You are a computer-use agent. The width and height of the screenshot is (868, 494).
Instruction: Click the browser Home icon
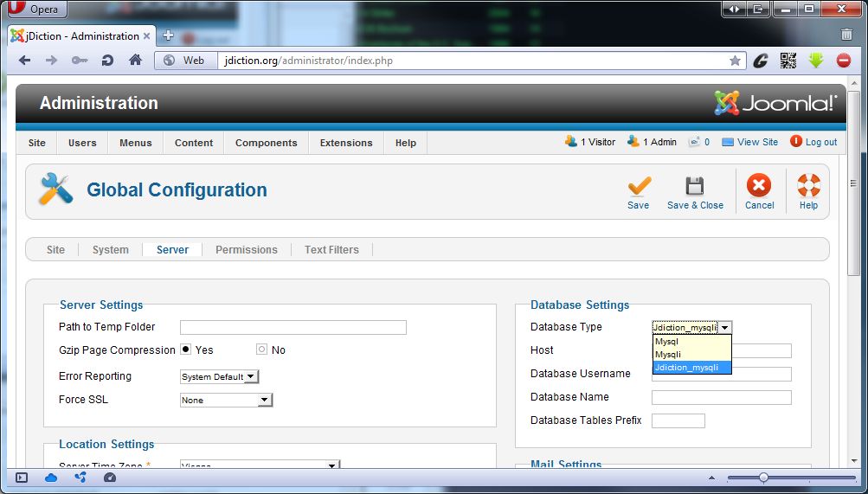click(x=135, y=61)
